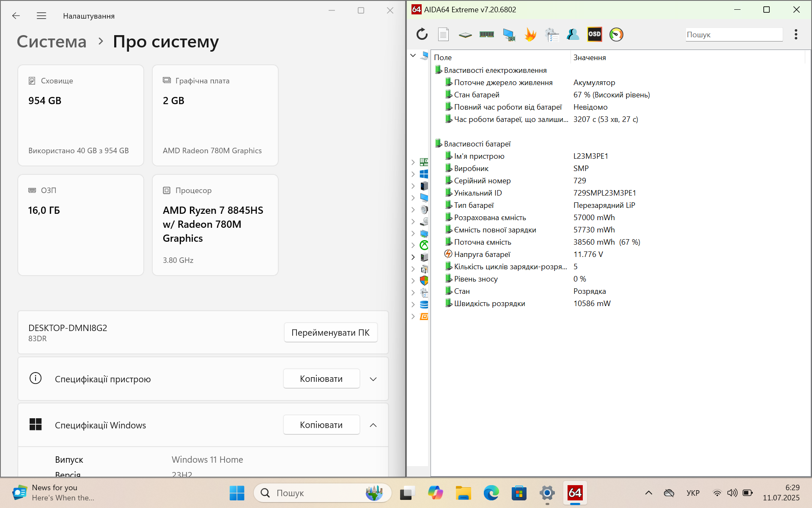812x508 pixels.
Task: Sort by the Поле column header
Action: pos(501,58)
